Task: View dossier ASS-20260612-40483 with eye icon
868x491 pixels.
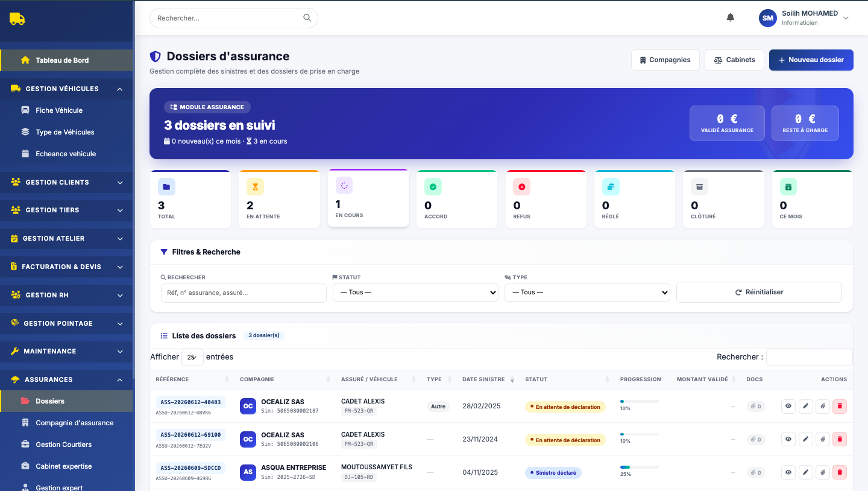Action: (x=788, y=407)
